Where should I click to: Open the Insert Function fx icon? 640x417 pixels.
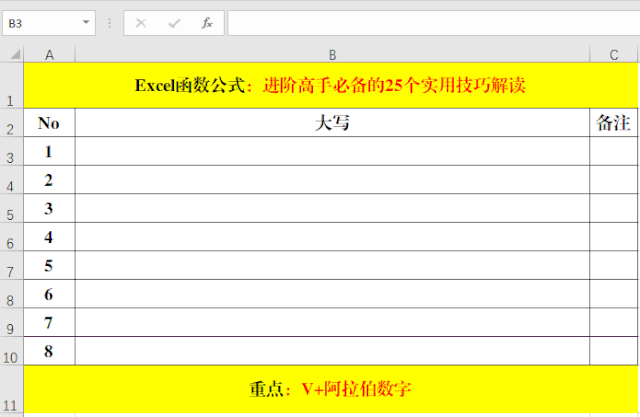tap(207, 23)
